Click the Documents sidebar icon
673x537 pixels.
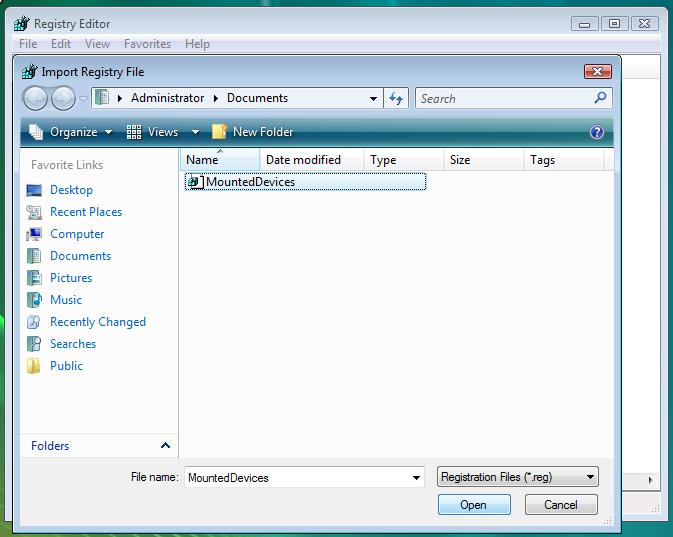[x=34, y=256]
